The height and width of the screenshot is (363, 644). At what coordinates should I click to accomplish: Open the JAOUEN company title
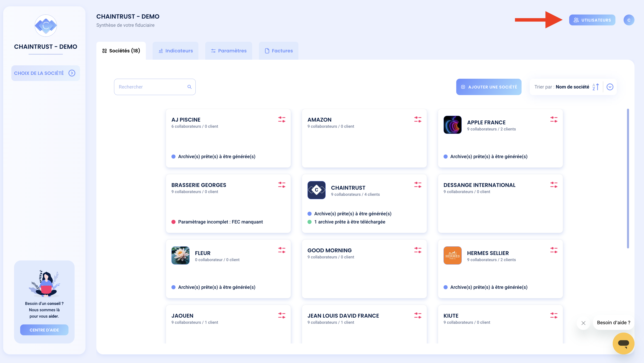182,315
